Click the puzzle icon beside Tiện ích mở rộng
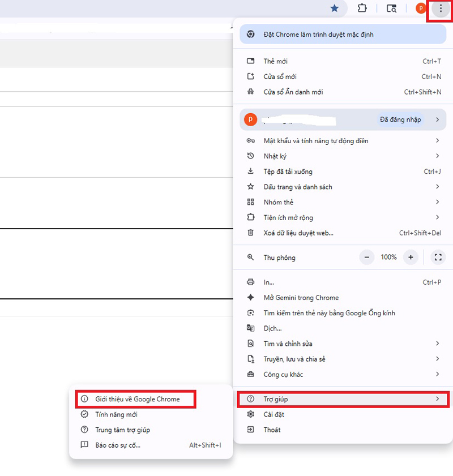This screenshot has width=453, height=476. coord(250,217)
